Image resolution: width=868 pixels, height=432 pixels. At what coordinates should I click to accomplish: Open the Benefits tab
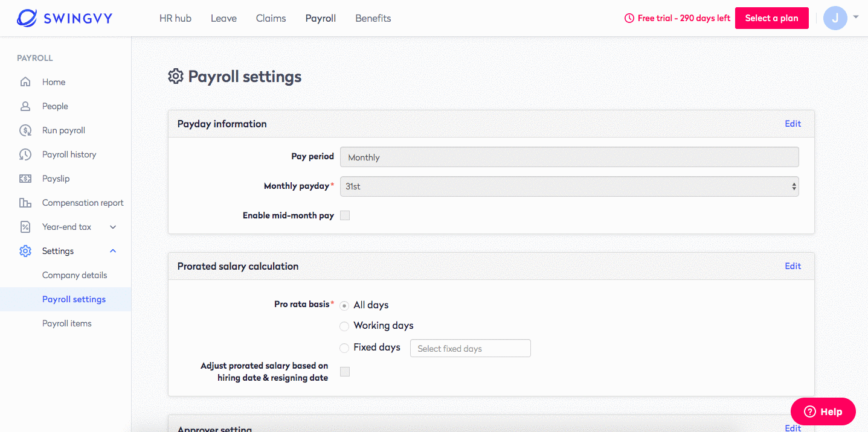373,18
